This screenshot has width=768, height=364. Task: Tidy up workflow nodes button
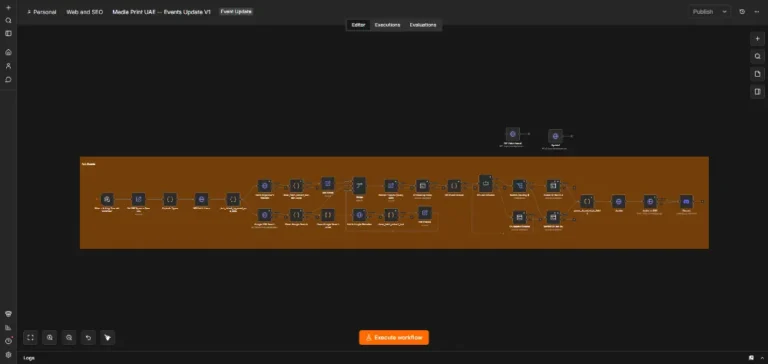click(x=107, y=337)
